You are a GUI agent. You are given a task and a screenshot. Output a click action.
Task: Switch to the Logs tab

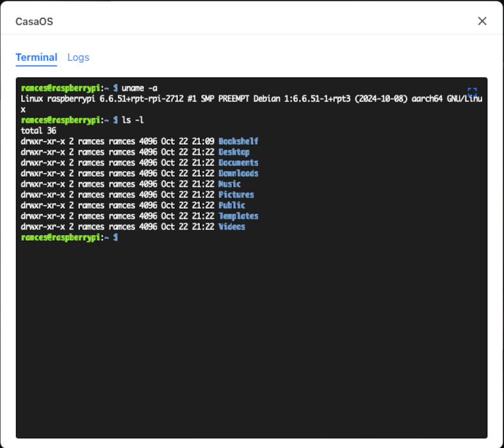78,58
